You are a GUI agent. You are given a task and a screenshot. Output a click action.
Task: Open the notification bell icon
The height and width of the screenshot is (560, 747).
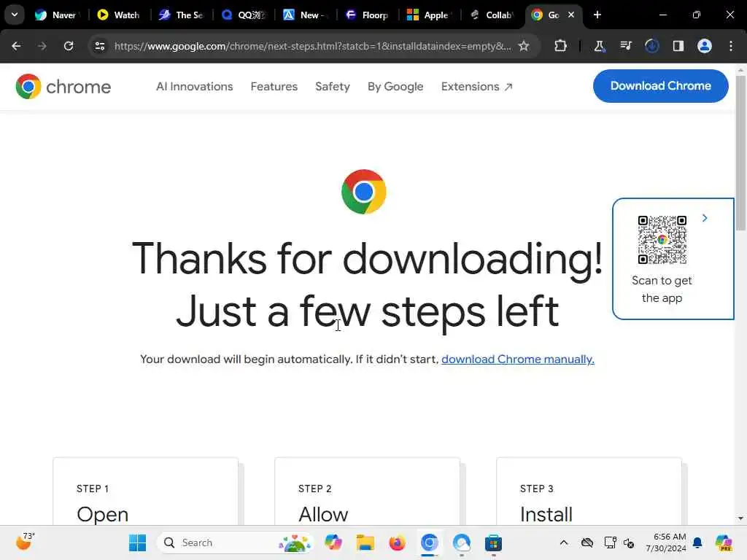697,542
